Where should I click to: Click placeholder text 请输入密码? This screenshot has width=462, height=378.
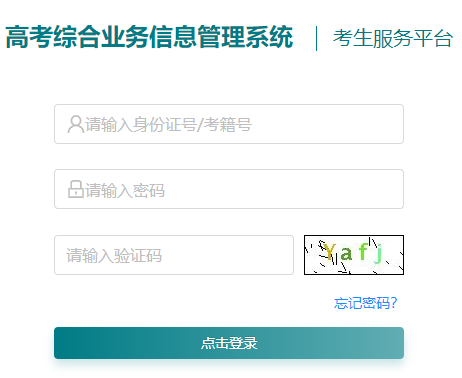coord(125,191)
